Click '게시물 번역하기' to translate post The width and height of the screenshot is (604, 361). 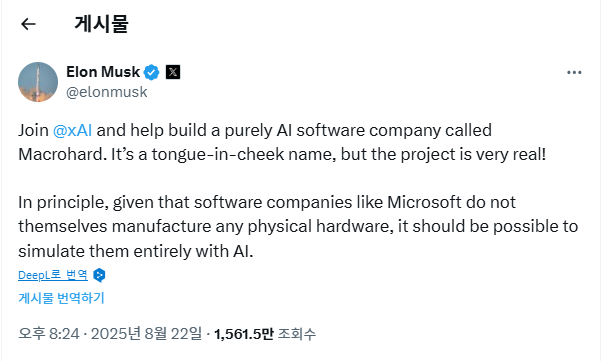[x=61, y=298]
